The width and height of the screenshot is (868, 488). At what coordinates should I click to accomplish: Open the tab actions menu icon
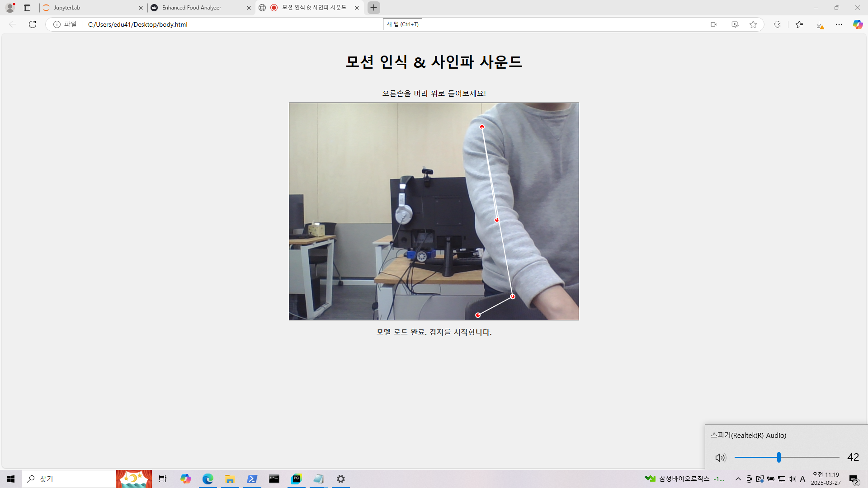pos(27,8)
